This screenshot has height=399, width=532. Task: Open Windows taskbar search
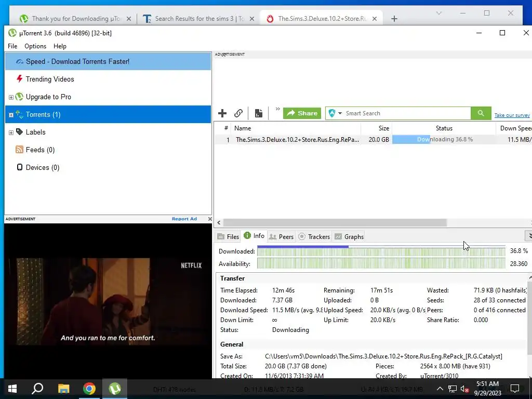(x=37, y=389)
